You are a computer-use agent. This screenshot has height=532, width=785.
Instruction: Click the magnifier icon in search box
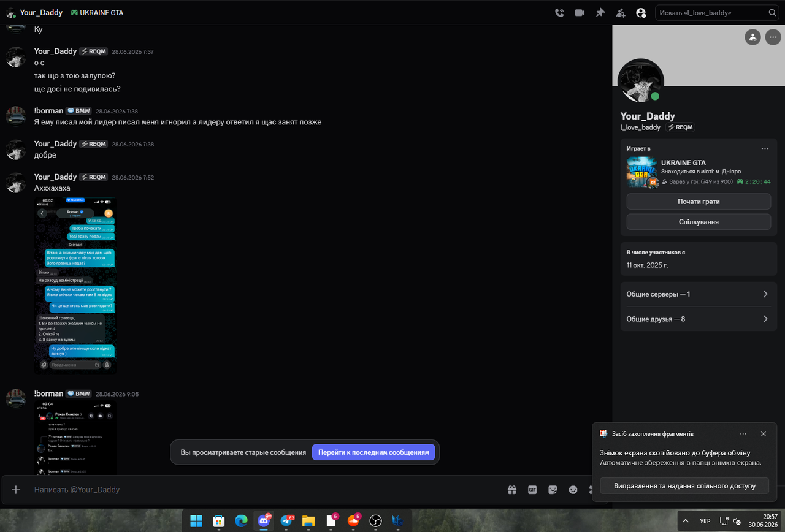pos(772,12)
